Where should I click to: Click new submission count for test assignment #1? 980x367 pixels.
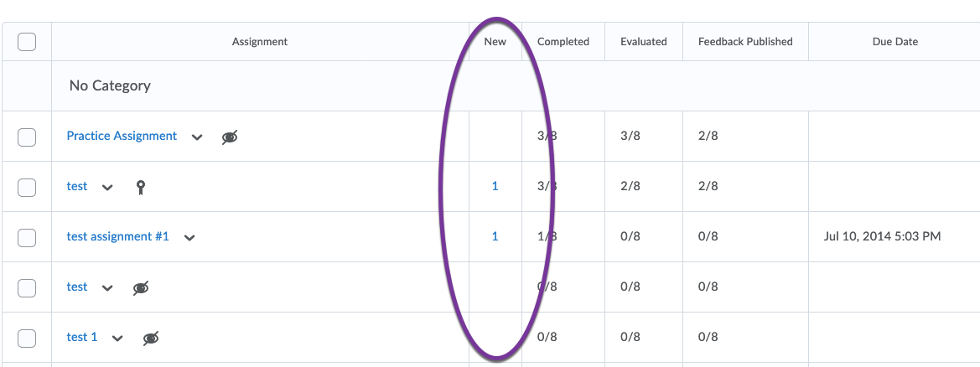click(x=495, y=236)
